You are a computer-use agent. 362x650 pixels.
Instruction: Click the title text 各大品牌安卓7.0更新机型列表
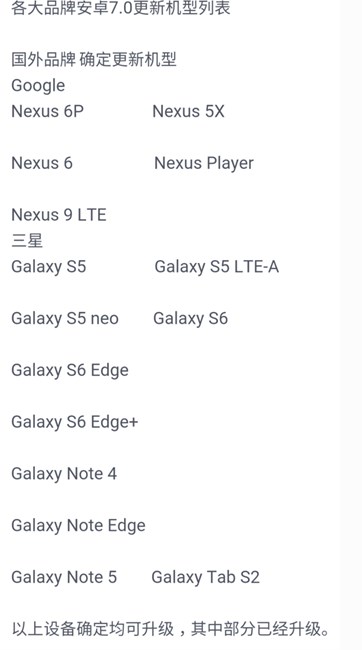coord(121,8)
